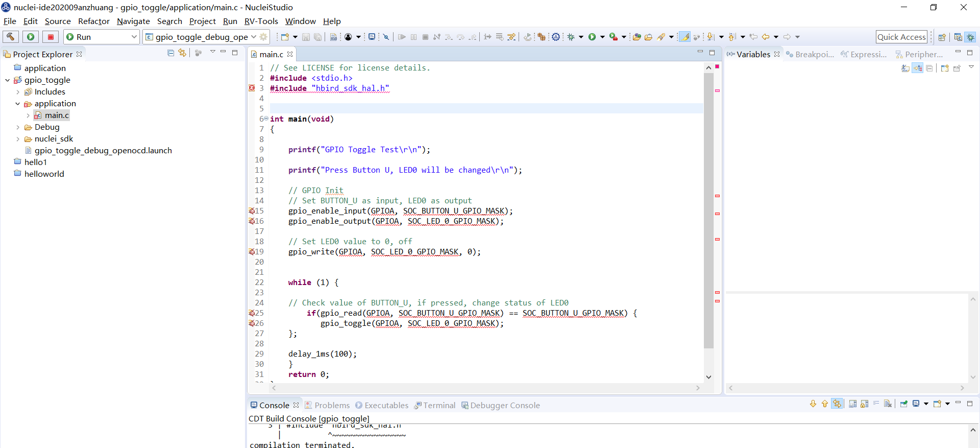Screen dimensions: 980x448
Task: Click Collapse All in Project Explorer
Action: click(170, 53)
